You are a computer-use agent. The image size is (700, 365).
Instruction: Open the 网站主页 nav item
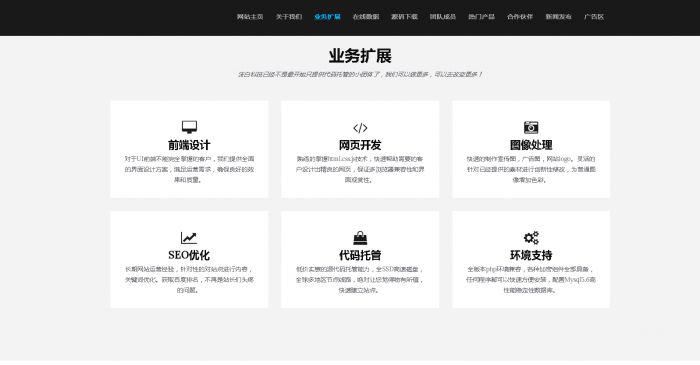[250, 17]
